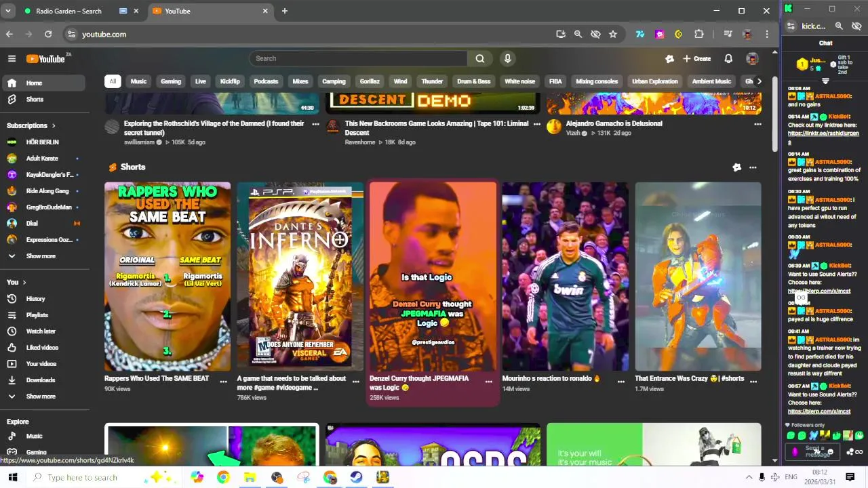The image size is (868, 488).
Task: Toggle the microphone icon in system tray
Action: [x=762, y=477]
